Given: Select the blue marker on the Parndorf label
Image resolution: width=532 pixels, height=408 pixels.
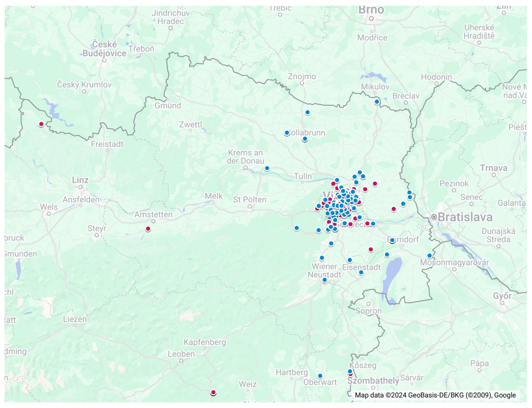Looking at the screenshot, I should pos(392,240).
